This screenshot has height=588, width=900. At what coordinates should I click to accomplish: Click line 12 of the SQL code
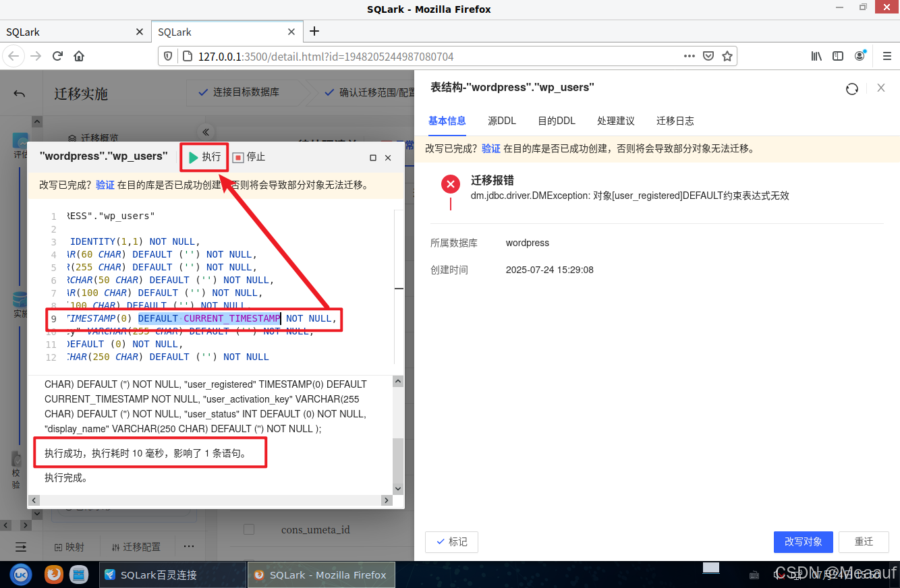click(x=167, y=357)
